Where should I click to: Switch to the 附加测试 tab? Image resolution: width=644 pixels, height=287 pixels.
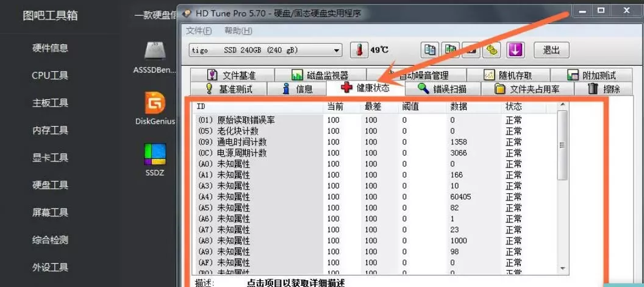[591, 75]
